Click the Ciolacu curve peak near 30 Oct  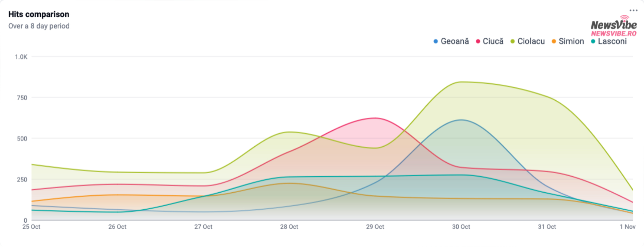point(461,82)
